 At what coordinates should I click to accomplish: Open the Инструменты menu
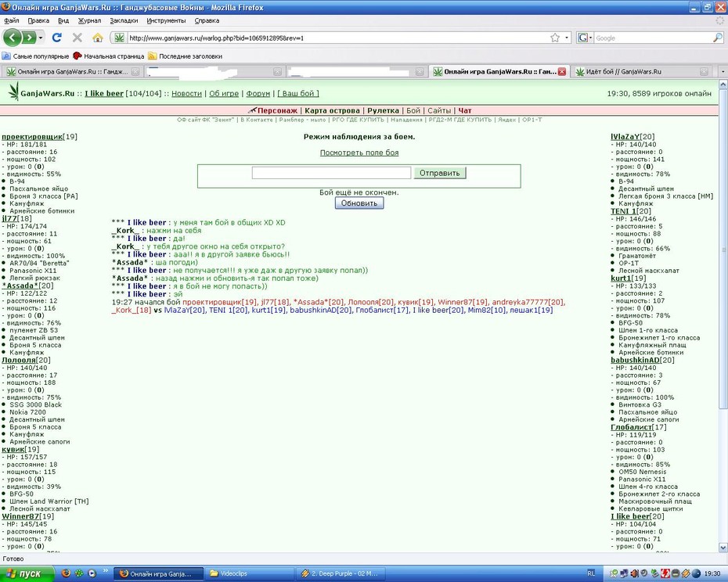[x=166, y=20]
